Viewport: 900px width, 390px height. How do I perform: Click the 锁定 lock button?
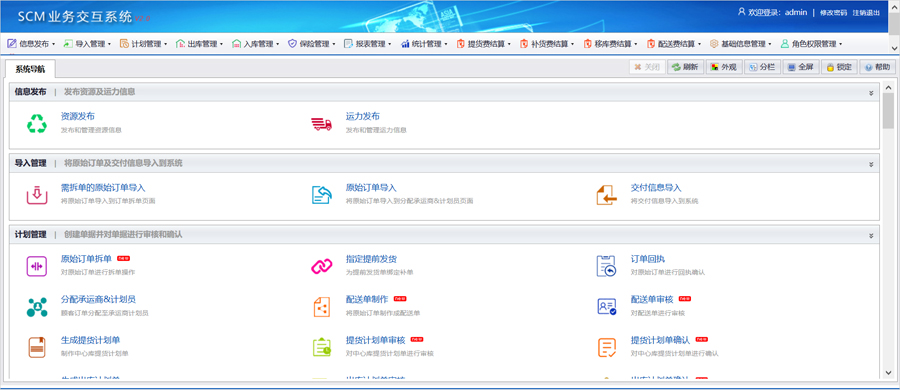[839, 67]
